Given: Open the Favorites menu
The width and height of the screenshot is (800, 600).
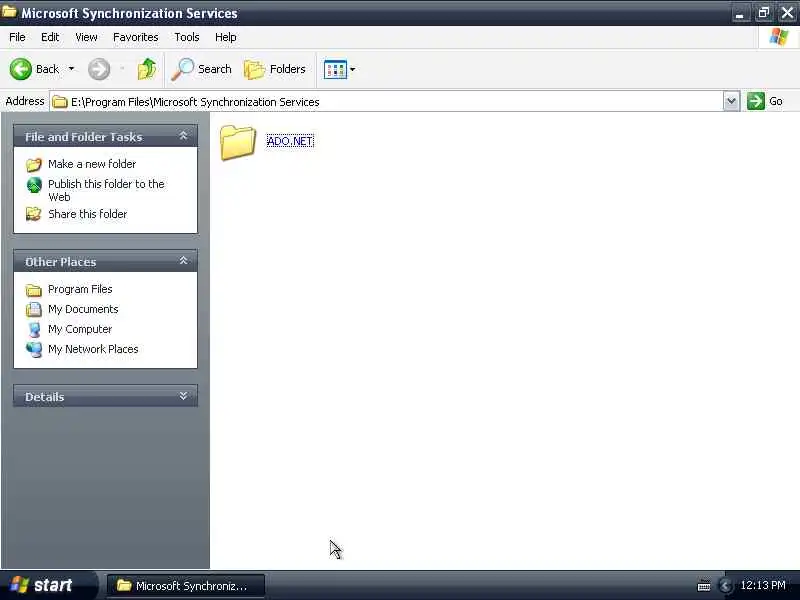Looking at the screenshot, I should pyautogui.click(x=135, y=37).
